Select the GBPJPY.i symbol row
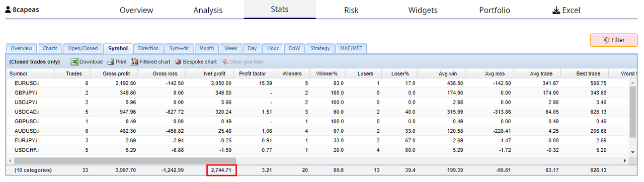The image size is (644, 182). (318, 93)
